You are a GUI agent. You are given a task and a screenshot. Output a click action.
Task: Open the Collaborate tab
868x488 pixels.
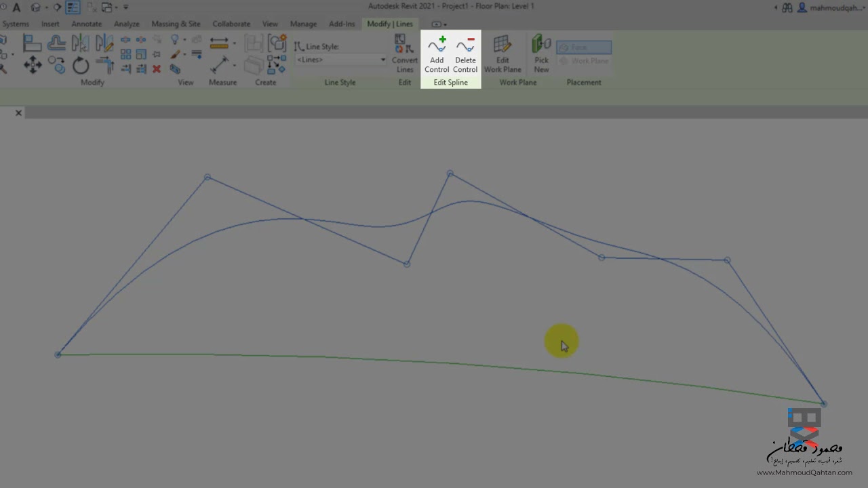pos(231,24)
